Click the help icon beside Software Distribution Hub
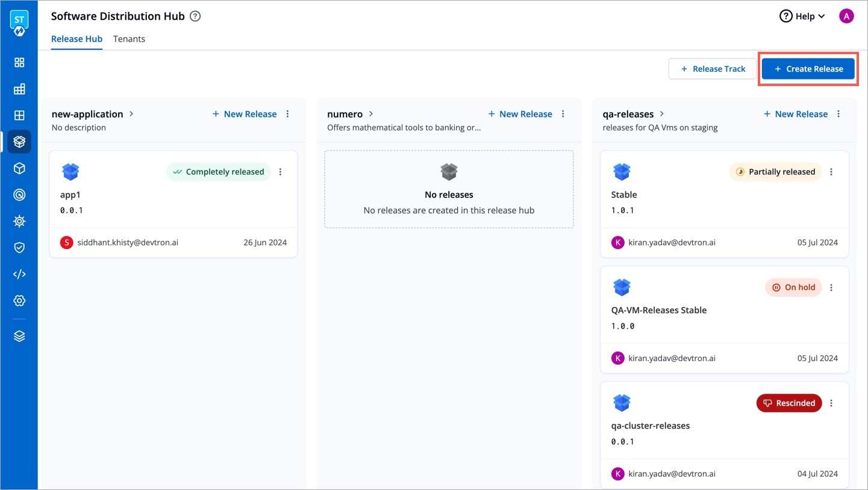This screenshot has width=868, height=490. pyautogui.click(x=195, y=16)
